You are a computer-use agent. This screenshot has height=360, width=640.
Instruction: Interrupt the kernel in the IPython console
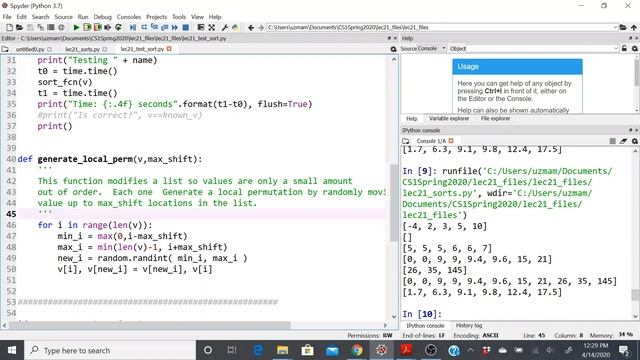pos(612,141)
